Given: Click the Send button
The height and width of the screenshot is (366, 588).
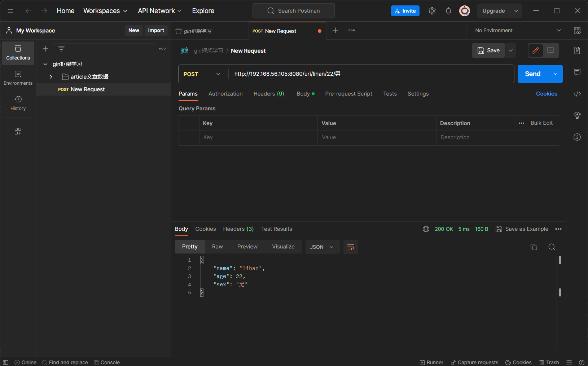Looking at the screenshot, I should pos(533,74).
